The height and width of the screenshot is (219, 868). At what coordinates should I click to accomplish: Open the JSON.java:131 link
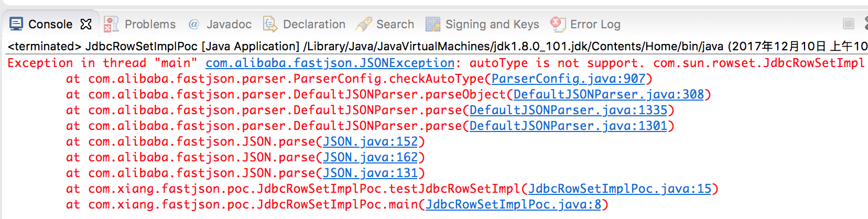[x=370, y=173]
